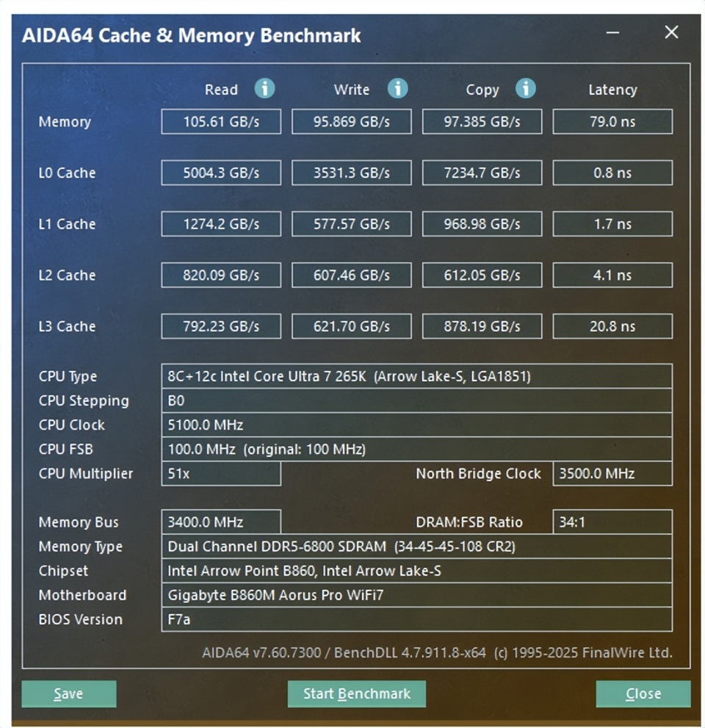Click the BIOS Version label
Image resolution: width=705 pixels, height=728 pixels.
[80, 619]
